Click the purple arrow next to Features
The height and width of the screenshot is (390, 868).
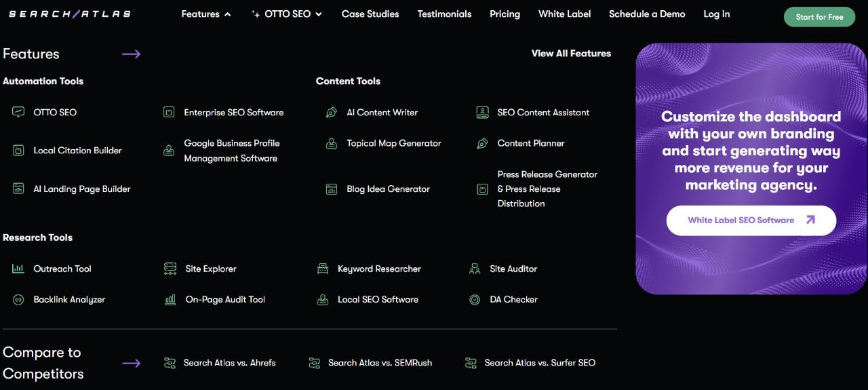(131, 54)
